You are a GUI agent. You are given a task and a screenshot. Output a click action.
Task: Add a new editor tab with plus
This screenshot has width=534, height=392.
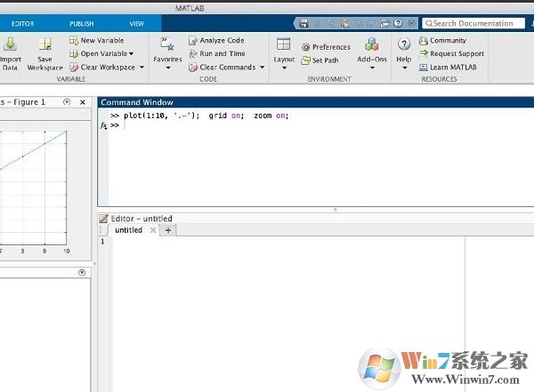[x=168, y=230]
